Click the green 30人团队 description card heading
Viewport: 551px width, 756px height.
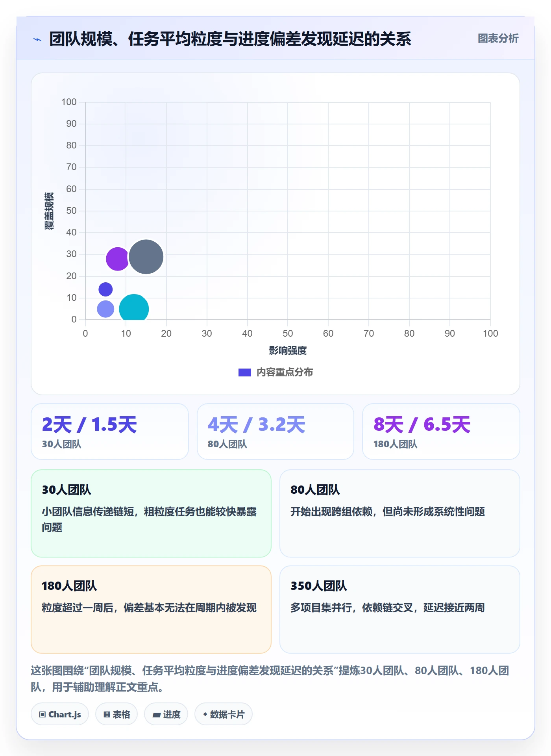coord(67,490)
